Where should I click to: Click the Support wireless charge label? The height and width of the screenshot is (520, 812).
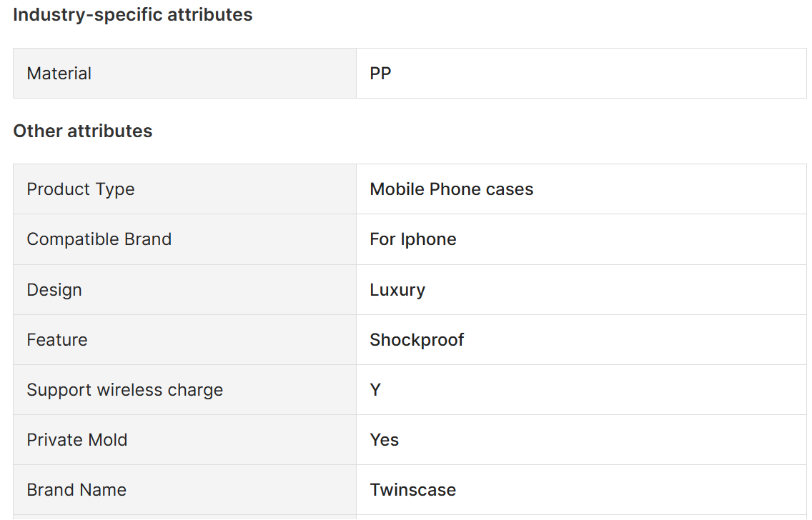coord(125,390)
